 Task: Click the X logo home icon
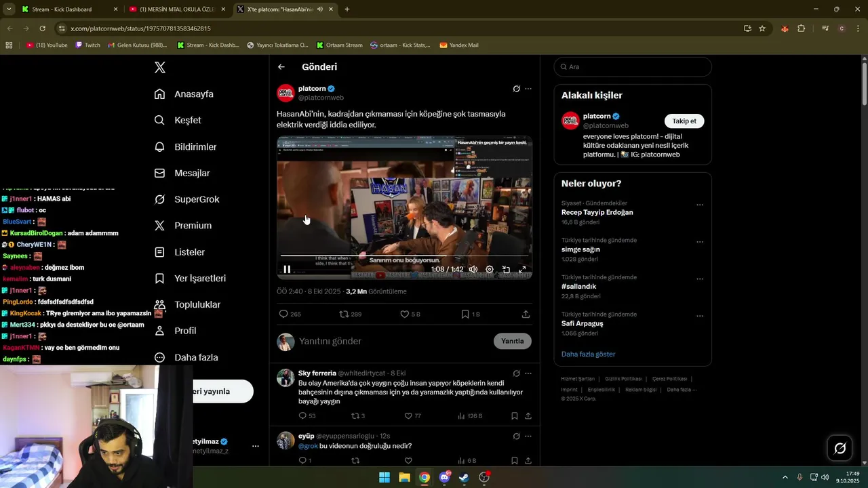[x=160, y=67]
